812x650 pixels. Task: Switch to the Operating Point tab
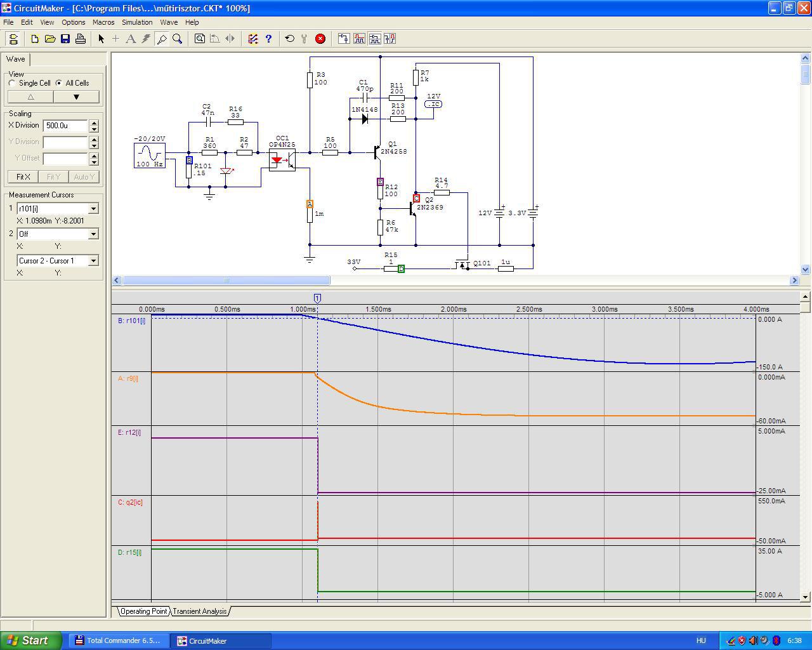(144, 611)
